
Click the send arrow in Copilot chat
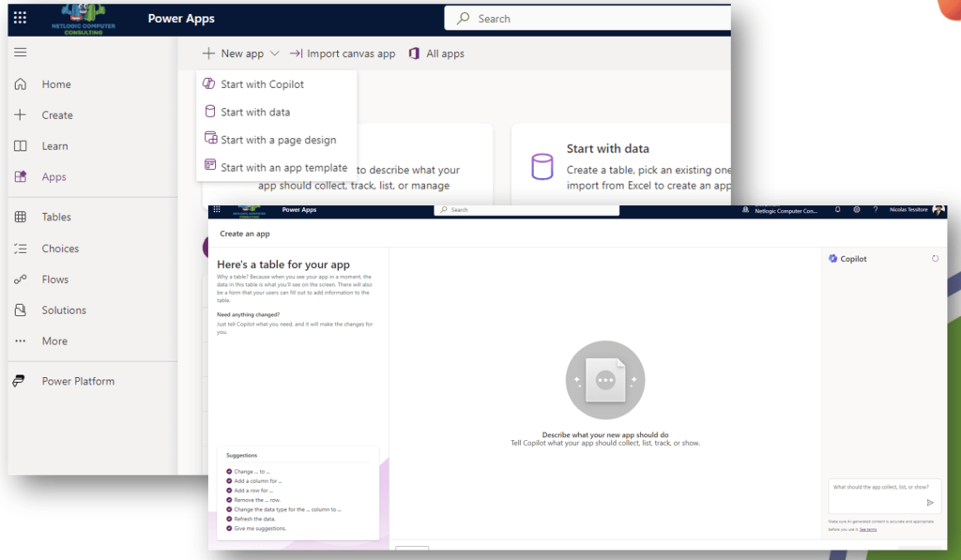click(x=930, y=502)
